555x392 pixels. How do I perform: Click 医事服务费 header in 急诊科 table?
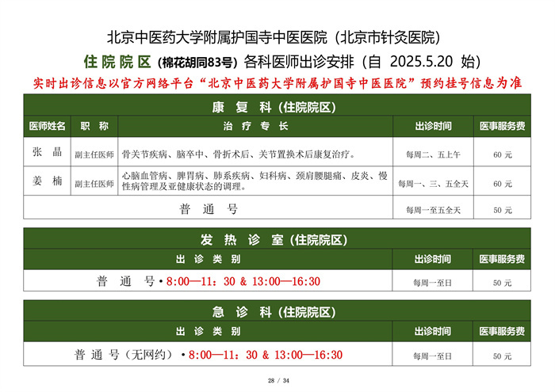pos(502,332)
